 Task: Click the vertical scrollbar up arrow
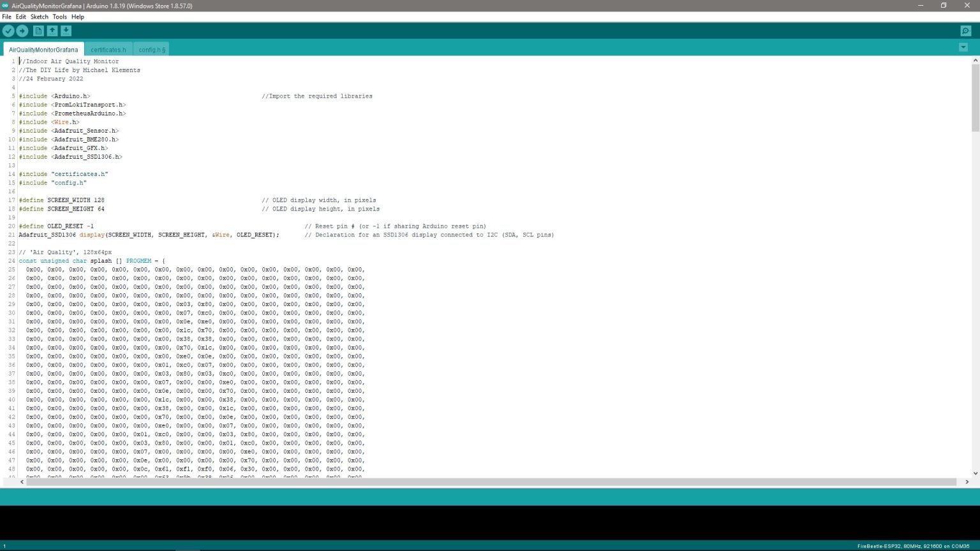click(975, 60)
